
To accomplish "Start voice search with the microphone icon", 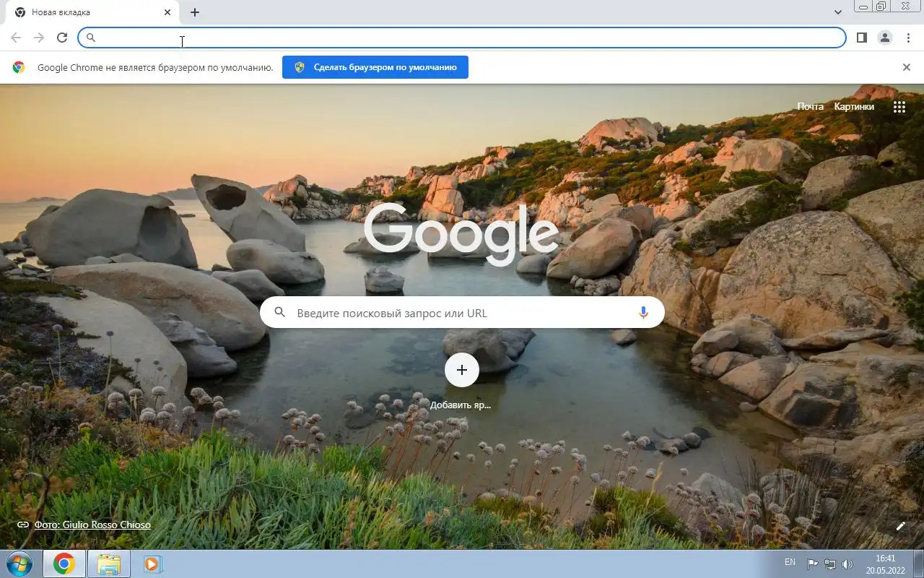I will point(643,313).
